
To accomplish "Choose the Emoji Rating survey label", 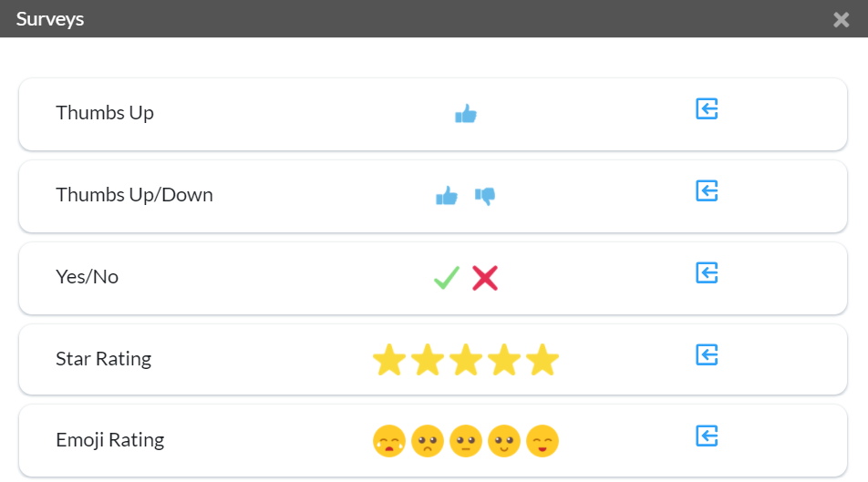I will (x=110, y=440).
